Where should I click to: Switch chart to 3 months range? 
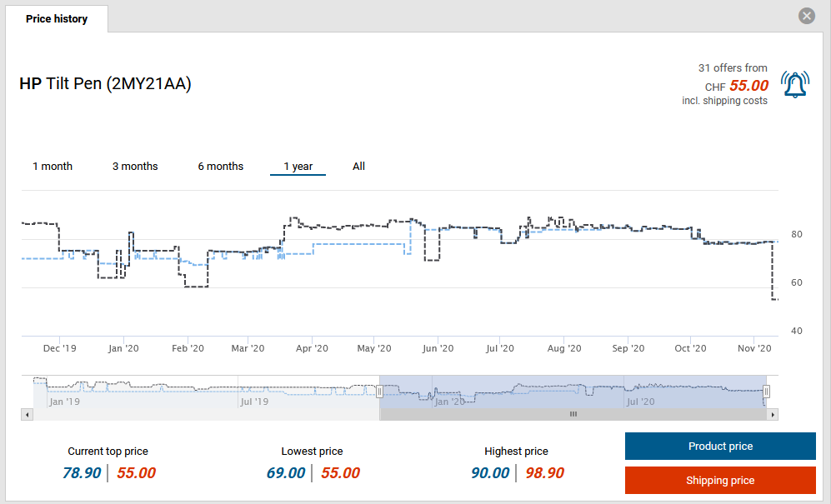135,167
